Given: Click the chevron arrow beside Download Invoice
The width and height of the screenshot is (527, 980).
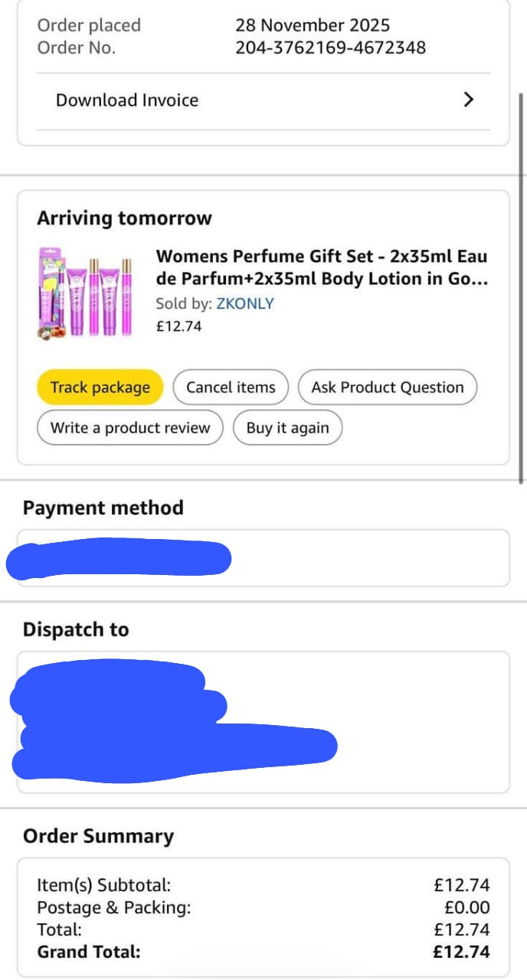Looking at the screenshot, I should tap(470, 100).
